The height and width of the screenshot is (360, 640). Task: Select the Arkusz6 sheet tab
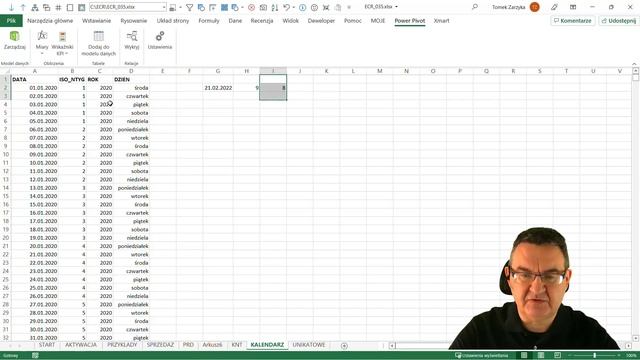coord(212,345)
